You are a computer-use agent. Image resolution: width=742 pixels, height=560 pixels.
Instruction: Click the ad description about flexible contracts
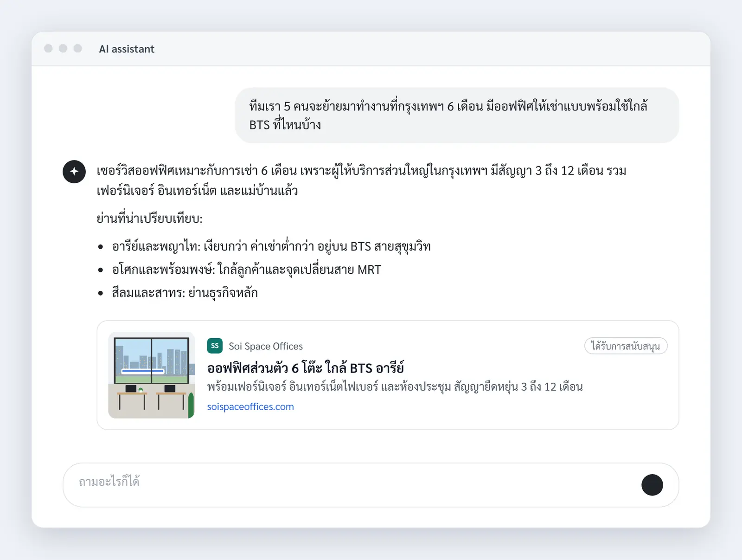coord(395,387)
